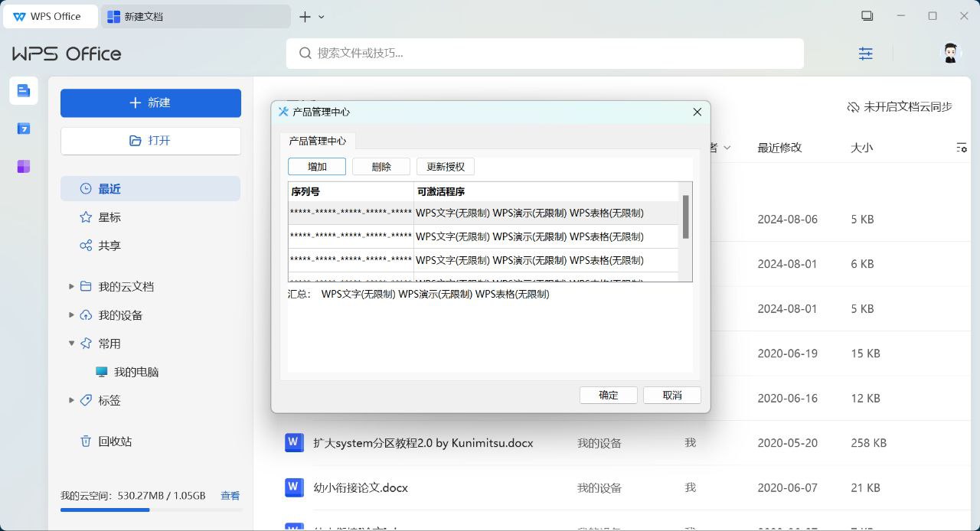
Task: Add a new tab with plus icon
Action: [x=305, y=16]
